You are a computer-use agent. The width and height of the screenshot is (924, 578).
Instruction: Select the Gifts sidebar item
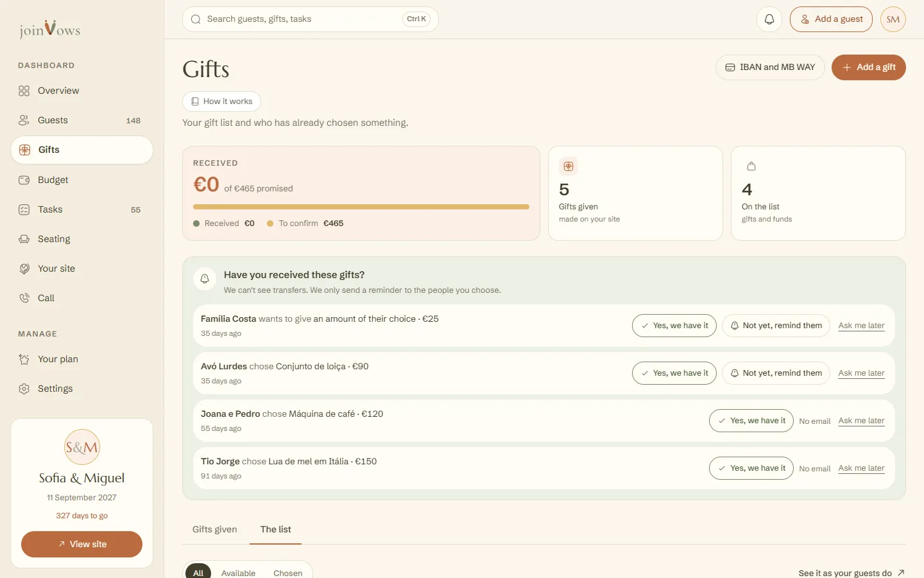pos(81,150)
